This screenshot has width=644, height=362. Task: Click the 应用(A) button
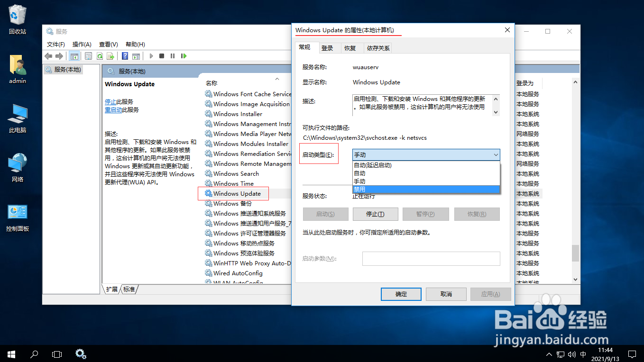(x=490, y=294)
